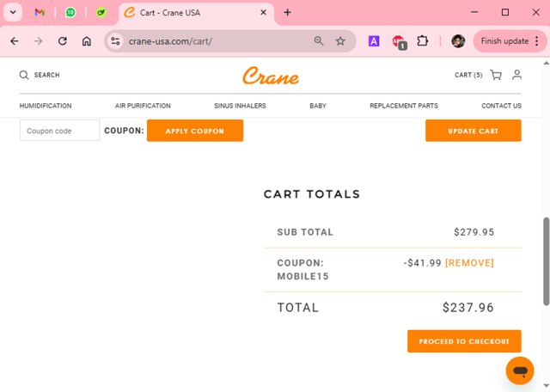
Task: Select the CART TOTALS heading
Action: coord(312,194)
